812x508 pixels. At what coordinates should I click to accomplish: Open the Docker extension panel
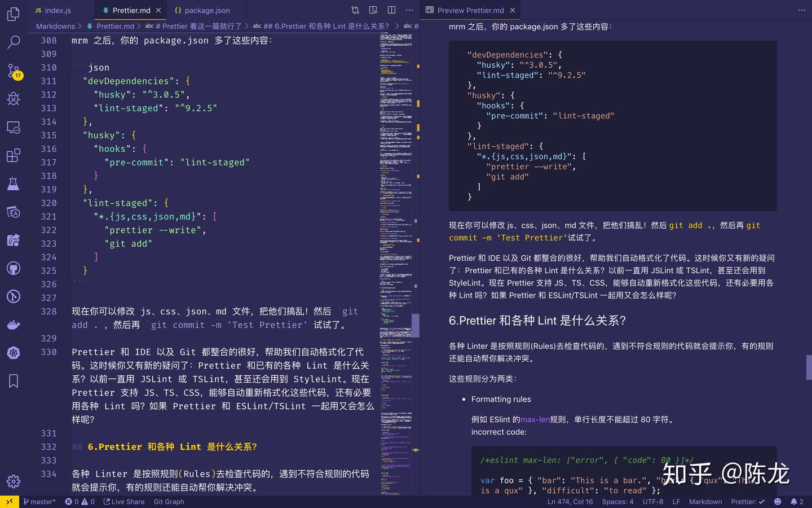(14, 325)
